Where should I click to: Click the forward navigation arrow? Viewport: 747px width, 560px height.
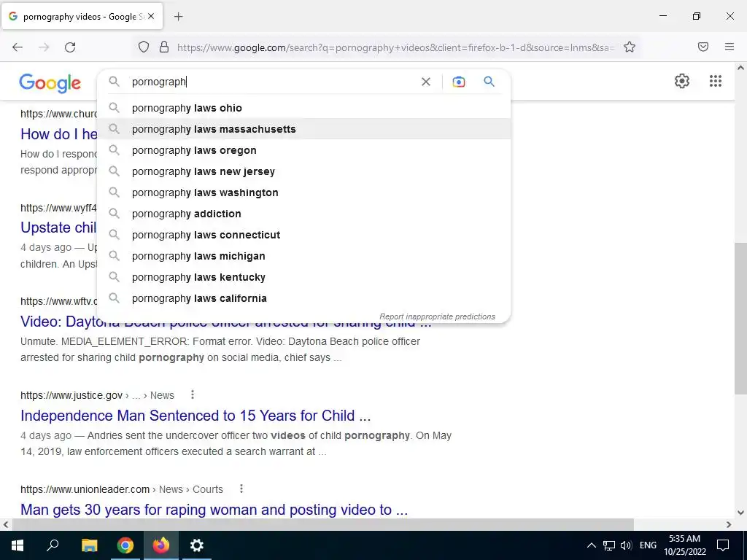44,47
